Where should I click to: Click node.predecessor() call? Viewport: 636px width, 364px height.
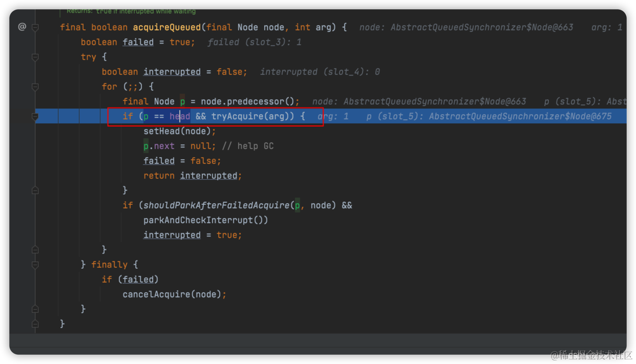tap(248, 101)
